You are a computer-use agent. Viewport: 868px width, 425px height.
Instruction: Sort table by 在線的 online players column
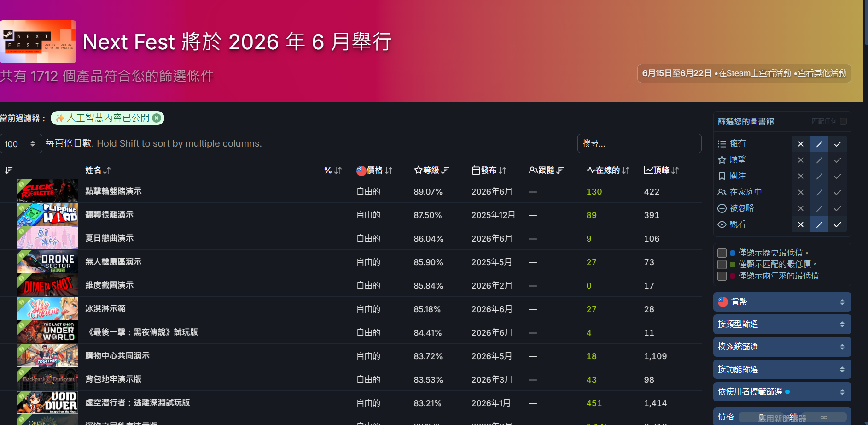tap(608, 170)
